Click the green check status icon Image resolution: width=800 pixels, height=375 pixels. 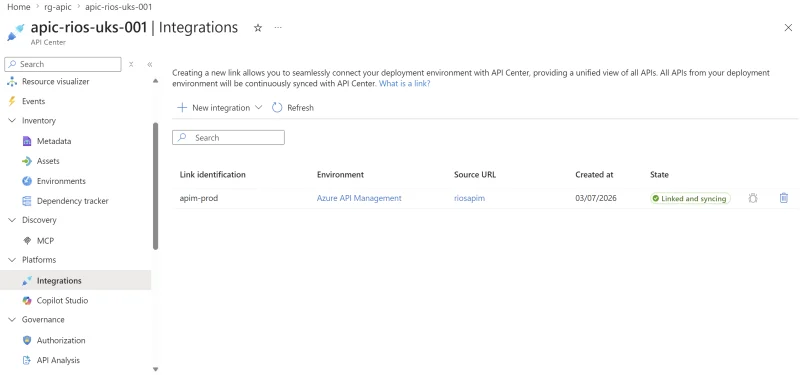tap(656, 198)
